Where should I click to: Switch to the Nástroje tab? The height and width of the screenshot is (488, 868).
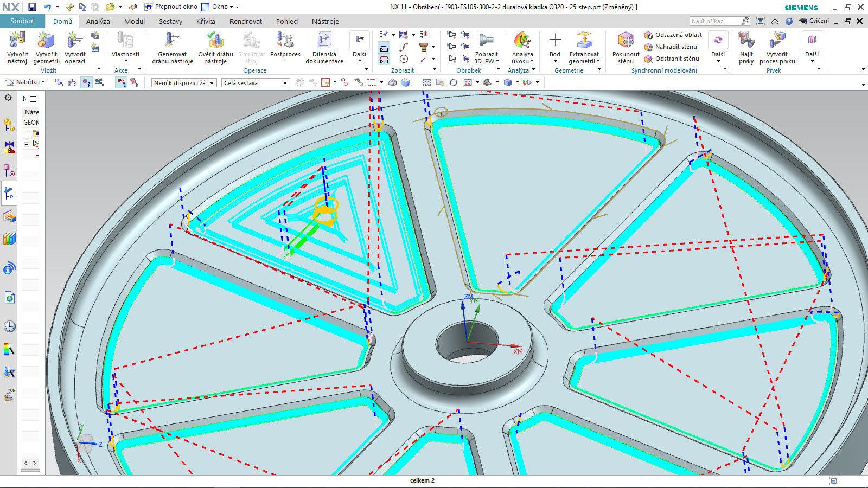[325, 21]
